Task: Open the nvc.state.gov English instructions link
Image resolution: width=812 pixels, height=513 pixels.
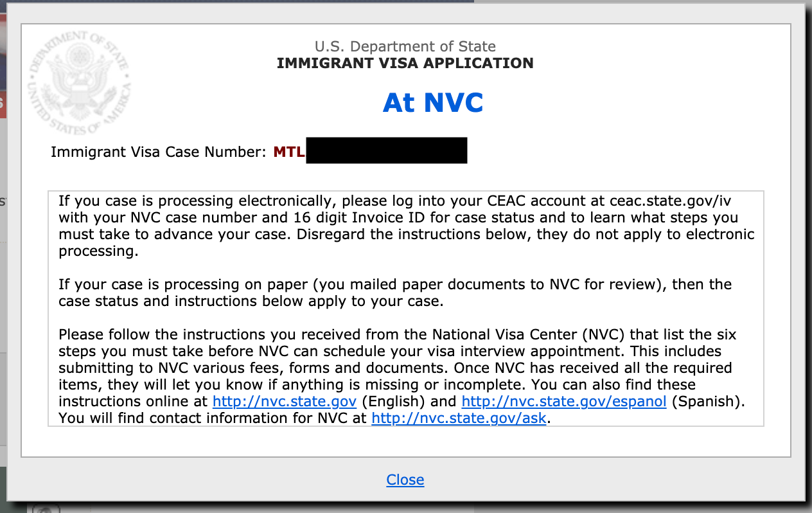Action: click(285, 401)
